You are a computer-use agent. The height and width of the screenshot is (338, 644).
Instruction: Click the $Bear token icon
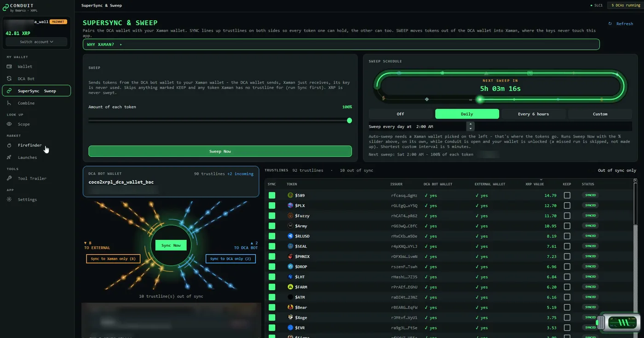pos(290,307)
